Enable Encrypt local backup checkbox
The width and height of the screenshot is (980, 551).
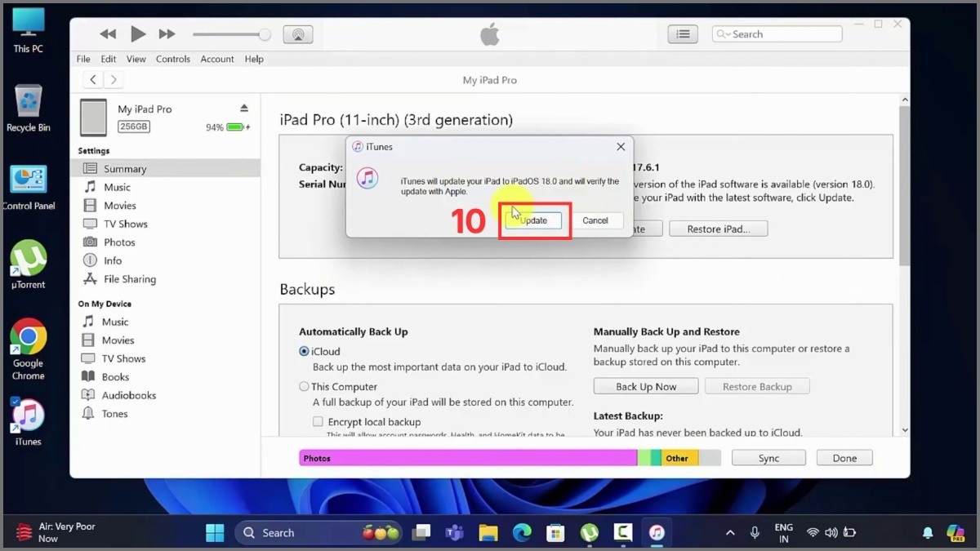click(x=318, y=422)
